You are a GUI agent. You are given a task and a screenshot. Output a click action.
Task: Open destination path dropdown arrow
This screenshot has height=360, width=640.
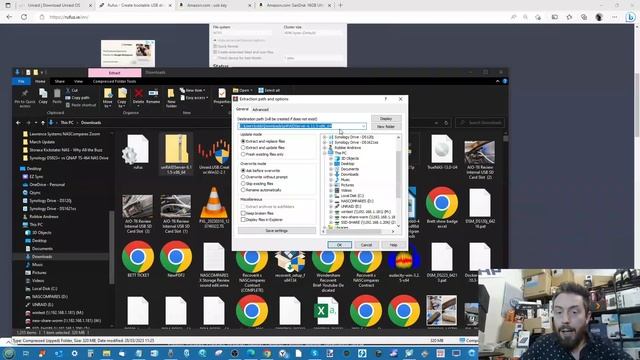point(363,126)
